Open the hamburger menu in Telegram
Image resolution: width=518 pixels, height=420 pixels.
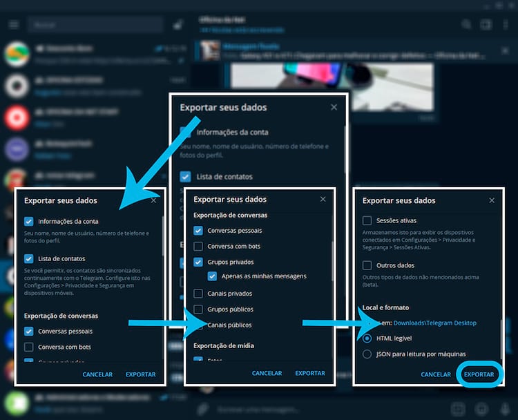click(14, 25)
